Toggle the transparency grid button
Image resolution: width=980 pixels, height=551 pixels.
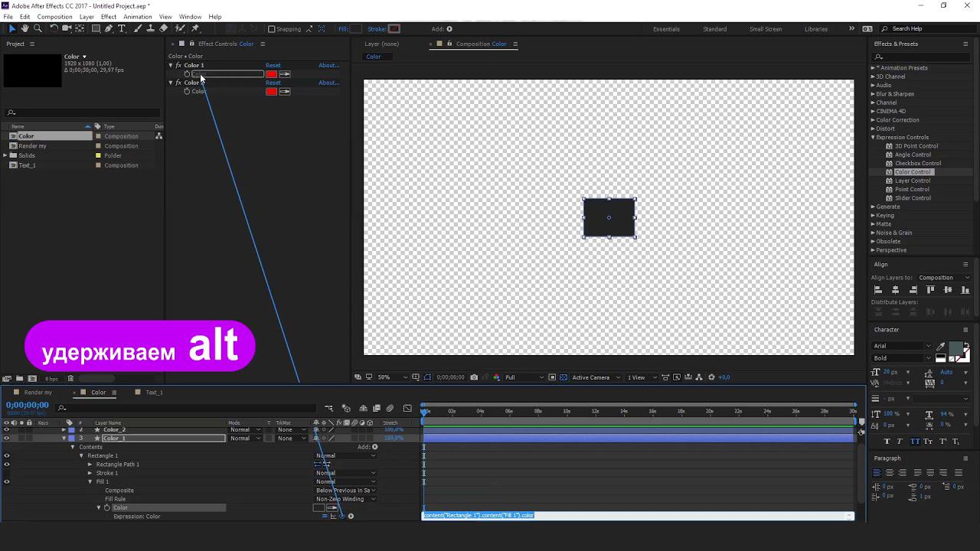pos(563,377)
